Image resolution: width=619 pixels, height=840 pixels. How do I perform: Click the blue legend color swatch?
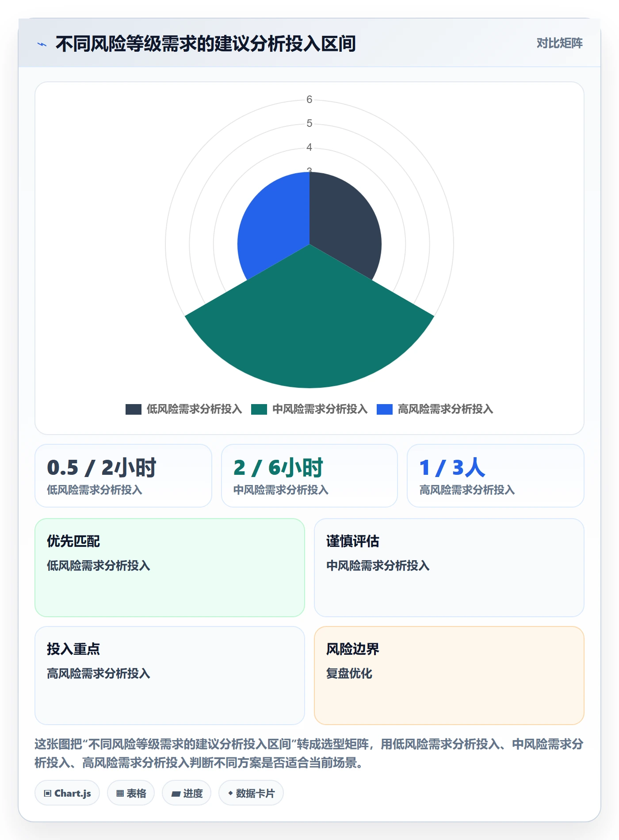pos(385,409)
